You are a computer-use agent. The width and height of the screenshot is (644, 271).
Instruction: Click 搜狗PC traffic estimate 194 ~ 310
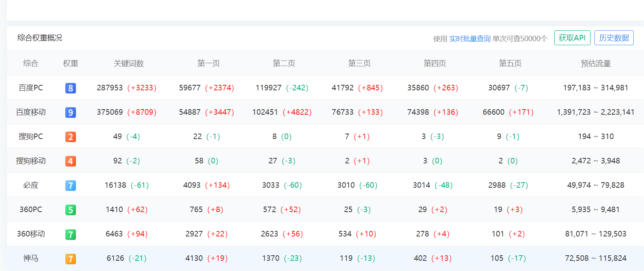coord(596,136)
